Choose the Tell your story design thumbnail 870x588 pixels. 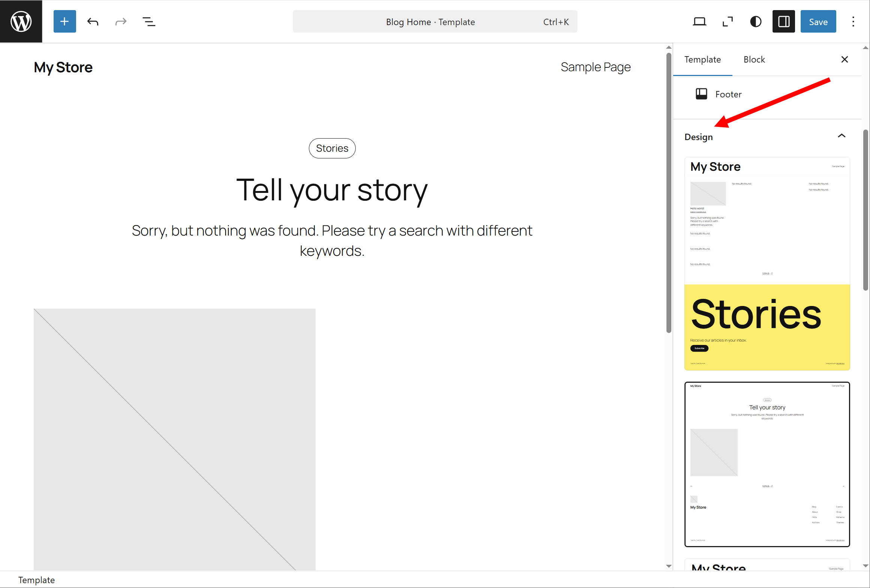click(x=767, y=464)
